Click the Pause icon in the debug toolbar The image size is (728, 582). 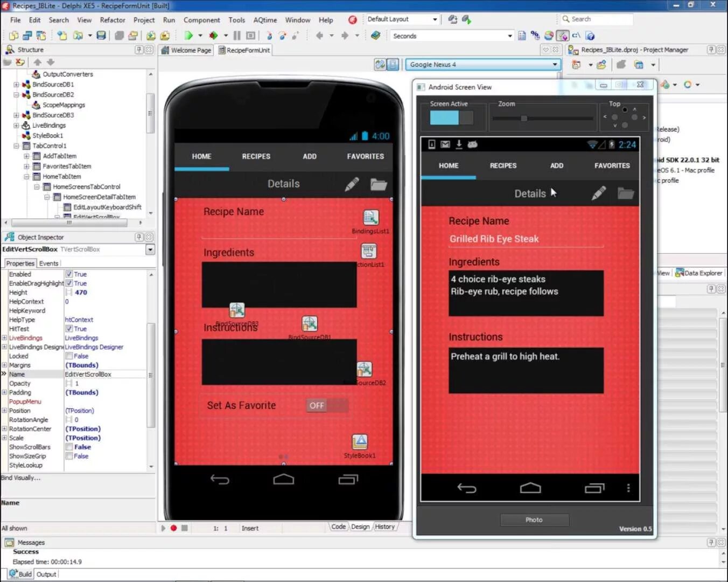[x=237, y=36]
